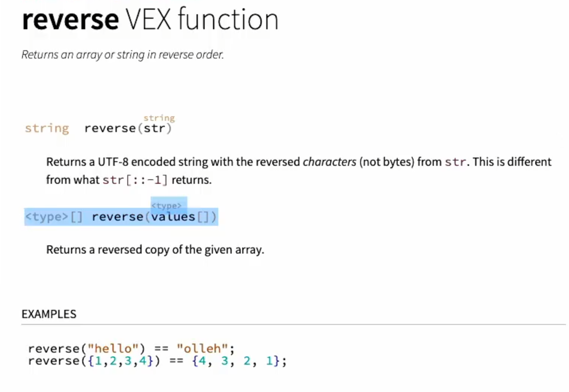Click the bold 'reverse' word in title
The width and height of the screenshot is (569, 392).
(x=71, y=20)
